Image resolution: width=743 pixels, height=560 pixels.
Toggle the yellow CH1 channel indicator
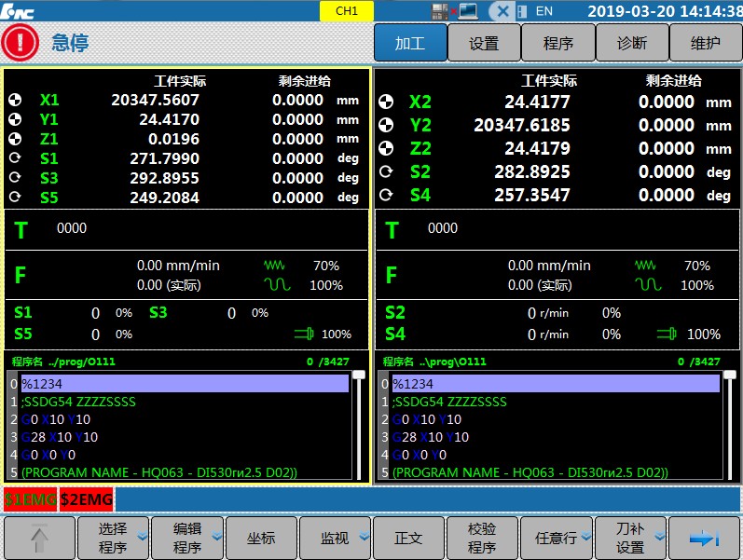click(x=346, y=11)
